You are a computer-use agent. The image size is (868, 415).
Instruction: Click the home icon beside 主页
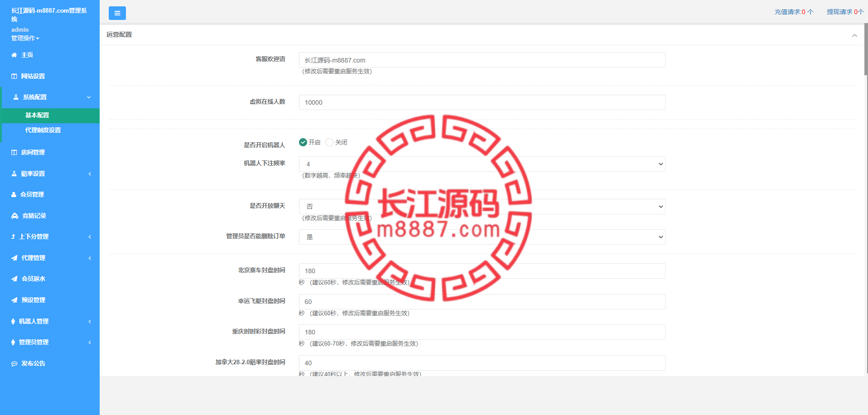pyautogui.click(x=14, y=55)
